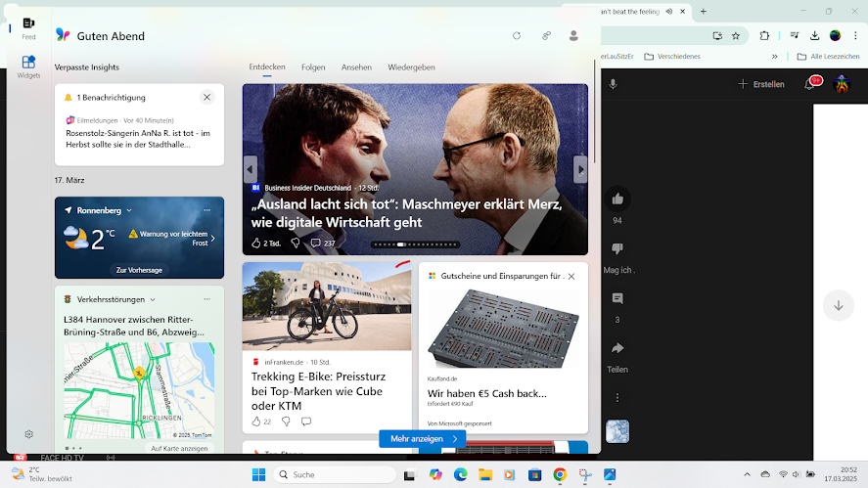Viewport: 868px width, 488px height.
Task: Bookmark this page with the star icon
Action: click(736, 36)
